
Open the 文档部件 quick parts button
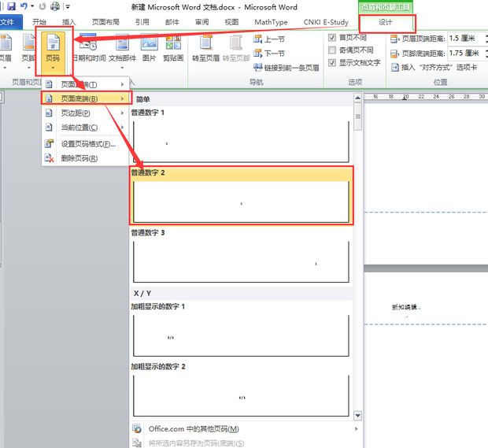[122, 48]
